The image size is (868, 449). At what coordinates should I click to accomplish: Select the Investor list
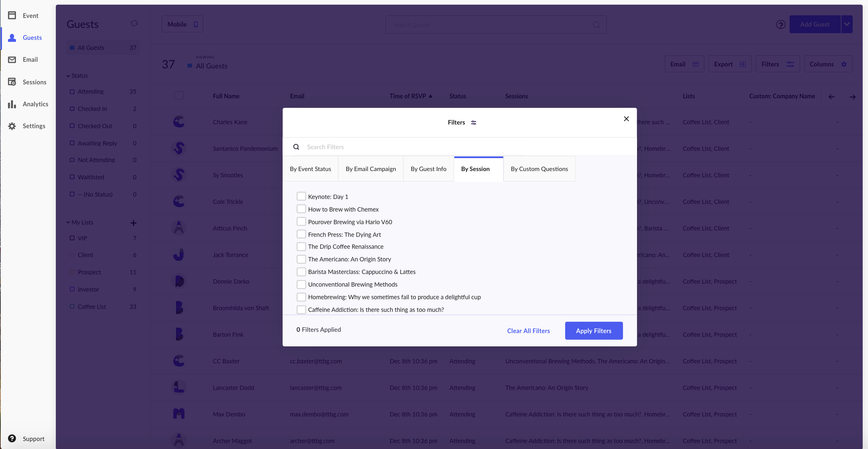coord(103,289)
